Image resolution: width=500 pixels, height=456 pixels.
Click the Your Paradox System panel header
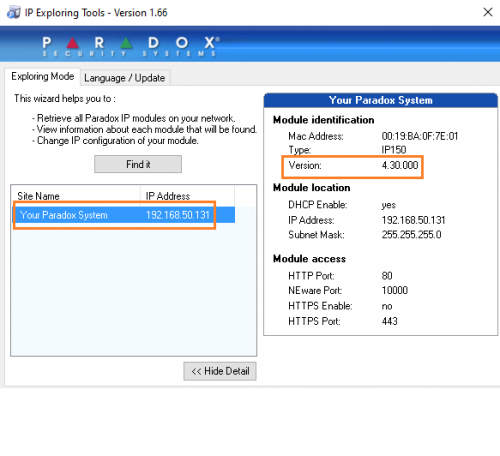point(381,100)
